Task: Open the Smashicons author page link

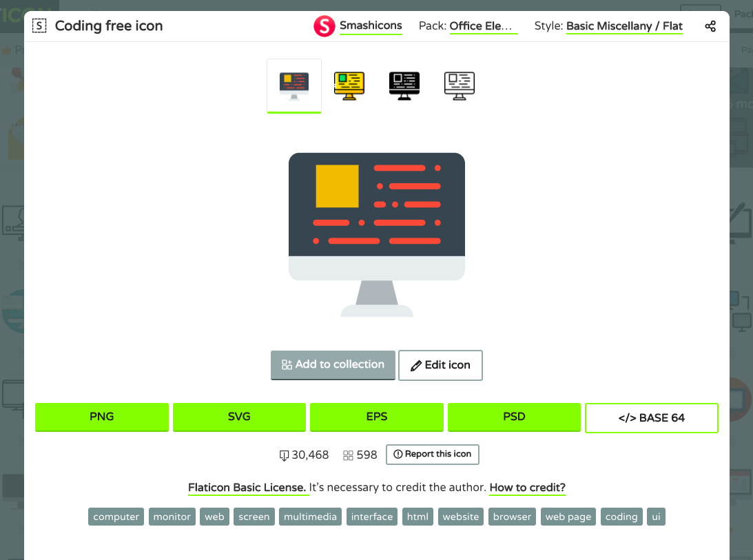Action: [371, 26]
